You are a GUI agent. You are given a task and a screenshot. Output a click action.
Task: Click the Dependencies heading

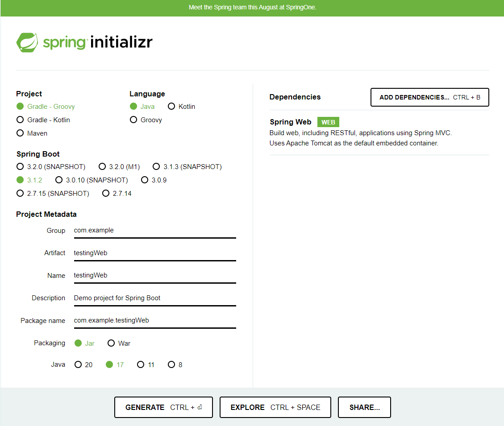pos(295,97)
